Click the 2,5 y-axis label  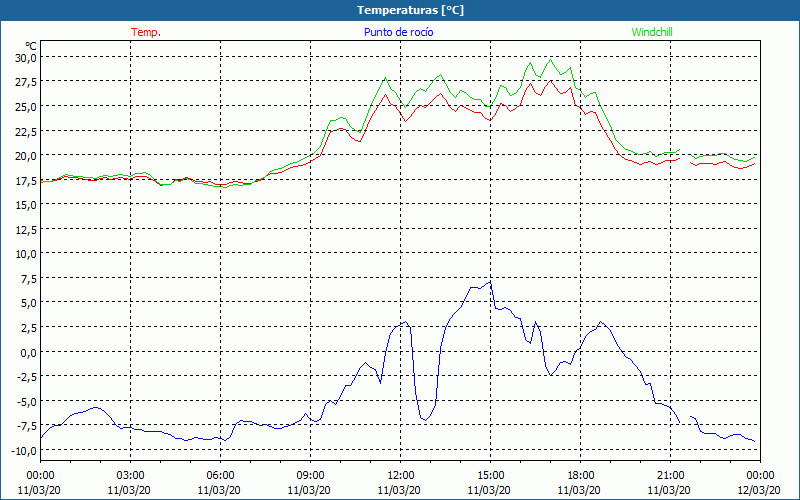pos(28,328)
